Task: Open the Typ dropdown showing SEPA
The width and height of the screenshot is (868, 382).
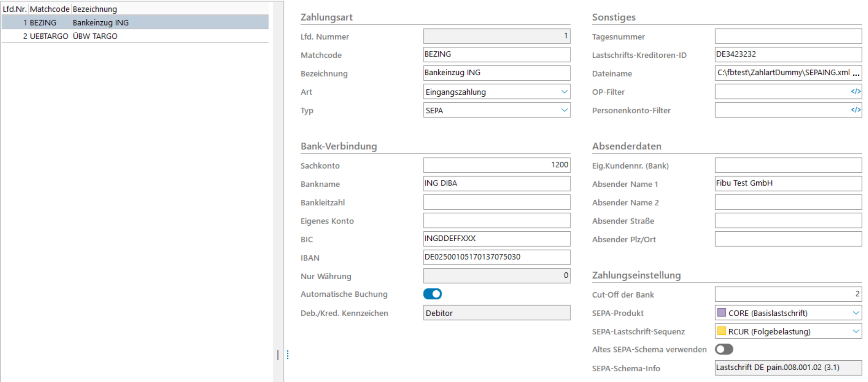Action: pyautogui.click(x=564, y=110)
